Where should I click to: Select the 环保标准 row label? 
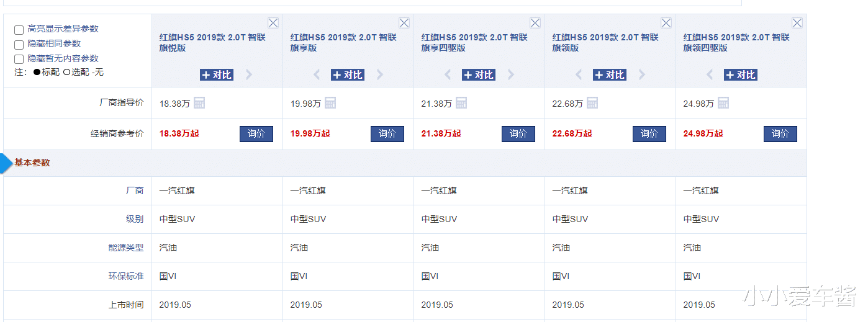pyautogui.click(x=126, y=276)
